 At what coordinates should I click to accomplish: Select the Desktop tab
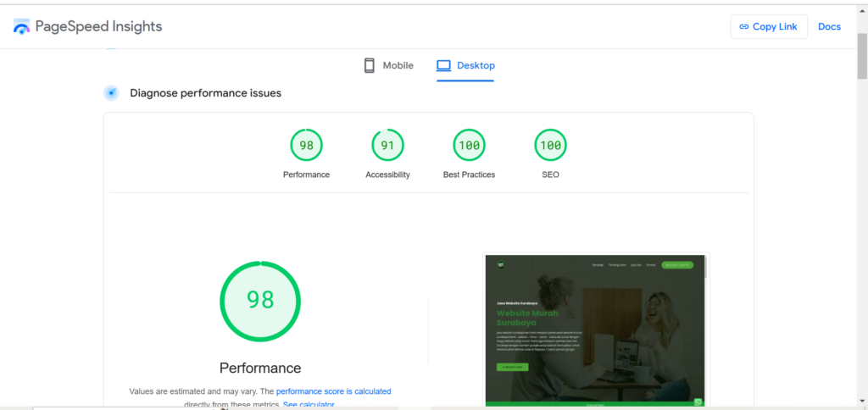tap(465, 65)
